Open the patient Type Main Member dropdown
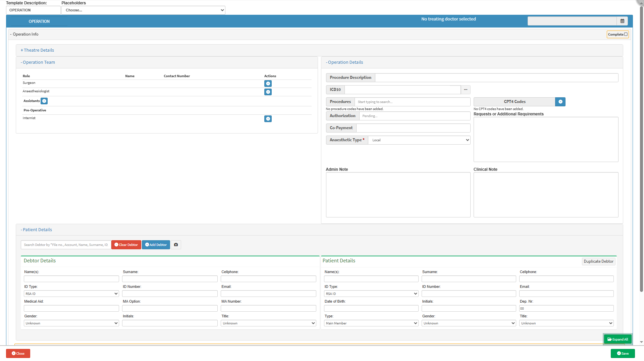 click(x=371, y=323)
